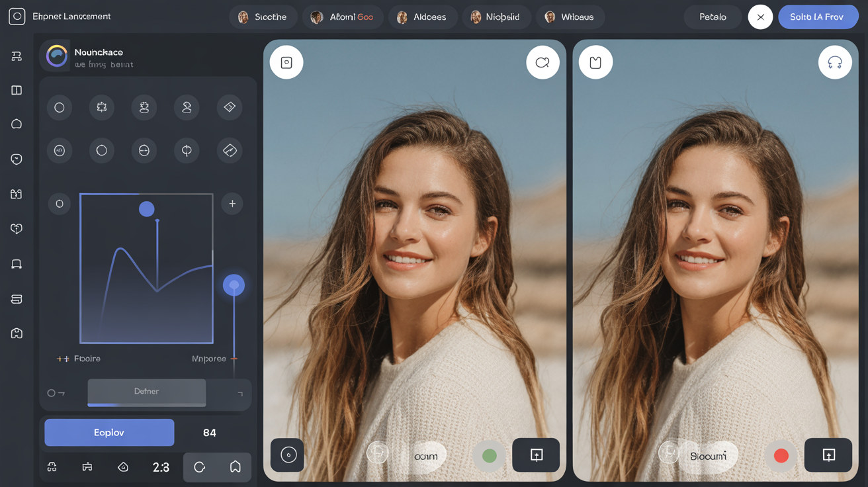Switch to the Niopslid tab
The width and height of the screenshot is (868, 487).
pos(497,17)
